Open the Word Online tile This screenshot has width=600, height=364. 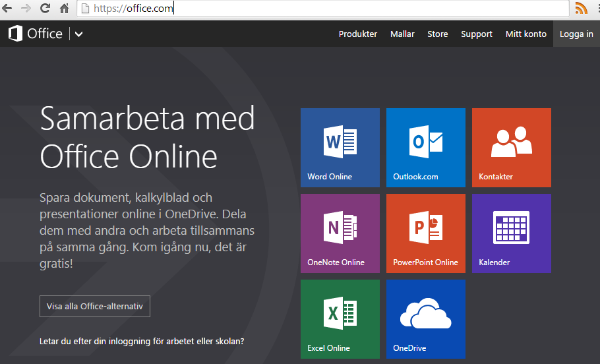[x=340, y=148]
